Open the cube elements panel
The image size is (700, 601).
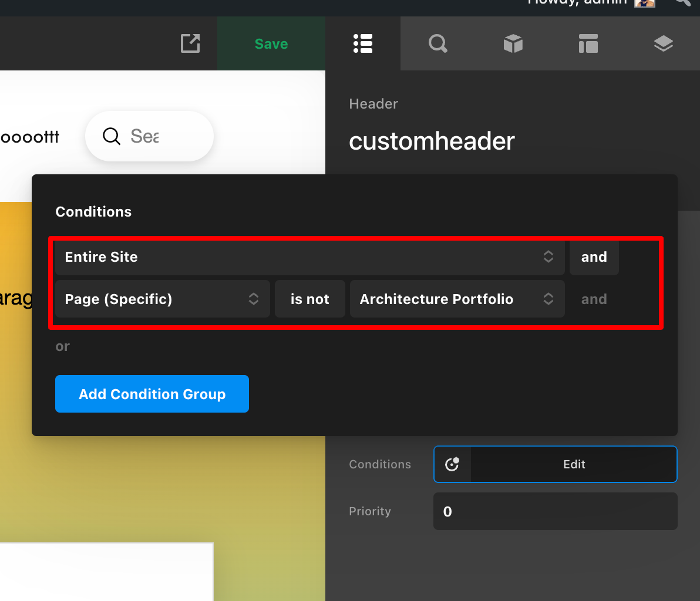tap(513, 43)
